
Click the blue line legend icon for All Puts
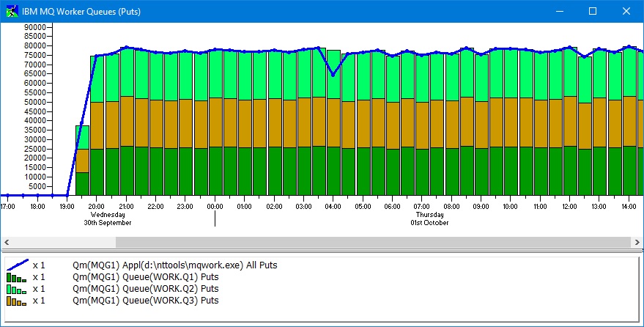(x=18, y=265)
